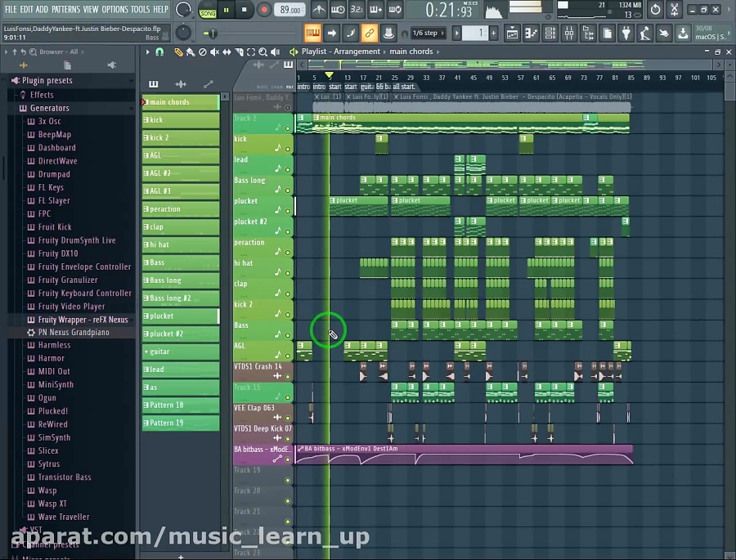Click the right-arrow icon beside typing keyboard
Image resolution: width=736 pixels, height=560 pixels.
tap(332, 33)
